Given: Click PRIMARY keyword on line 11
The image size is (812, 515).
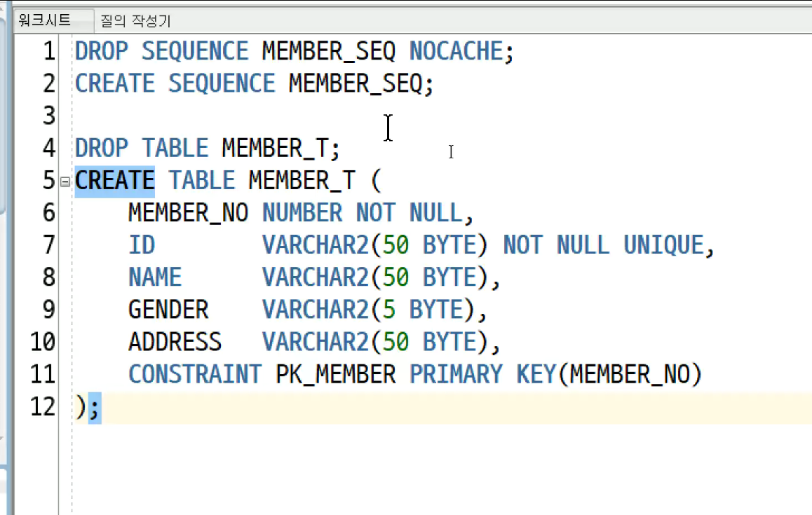Looking at the screenshot, I should [456, 374].
